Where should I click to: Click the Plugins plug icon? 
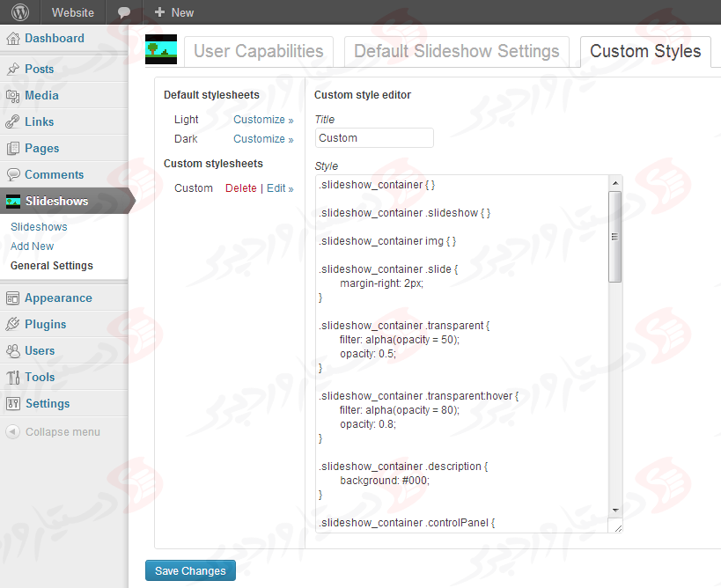(12, 325)
